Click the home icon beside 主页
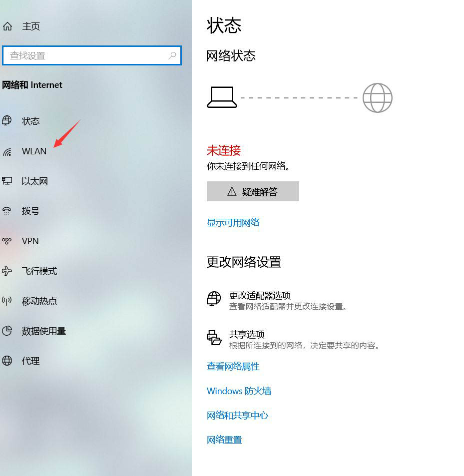 [x=7, y=26]
